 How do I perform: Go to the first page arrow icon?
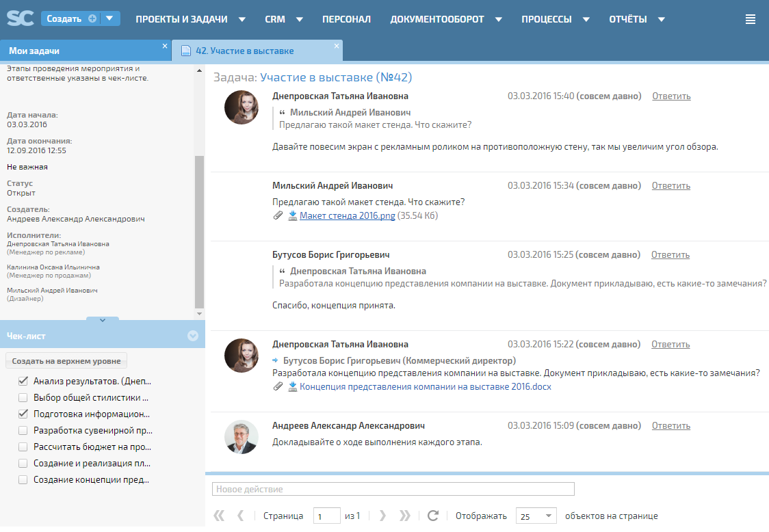(219, 516)
